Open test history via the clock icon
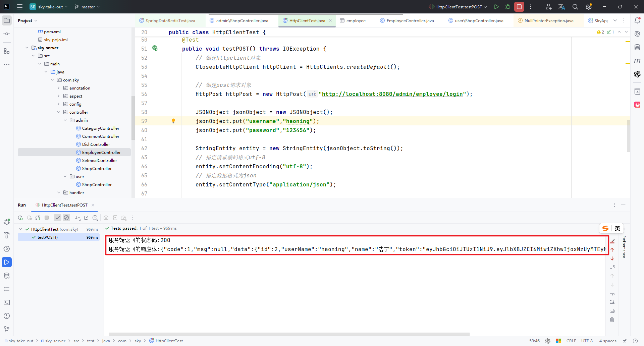 tap(95, 218)
